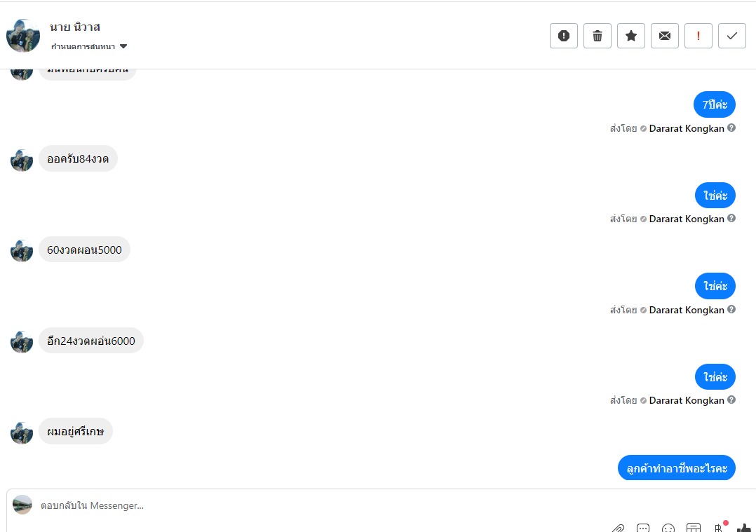Send a thumbs-up like
Image resolution: width=756 pixels, height=532 pixels.
pyautogui.click(x=743, y=527)
